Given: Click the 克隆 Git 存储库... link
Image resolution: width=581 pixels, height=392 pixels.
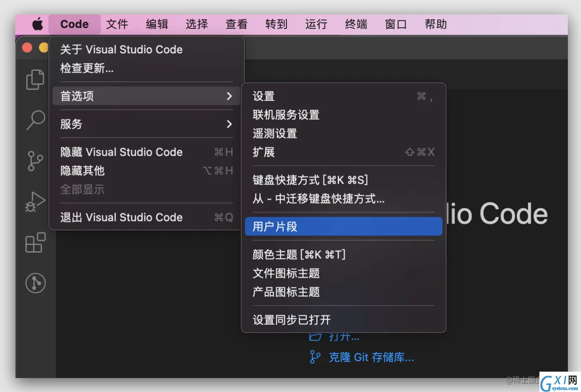Looking at the screenshot, I should coord(371,357).
